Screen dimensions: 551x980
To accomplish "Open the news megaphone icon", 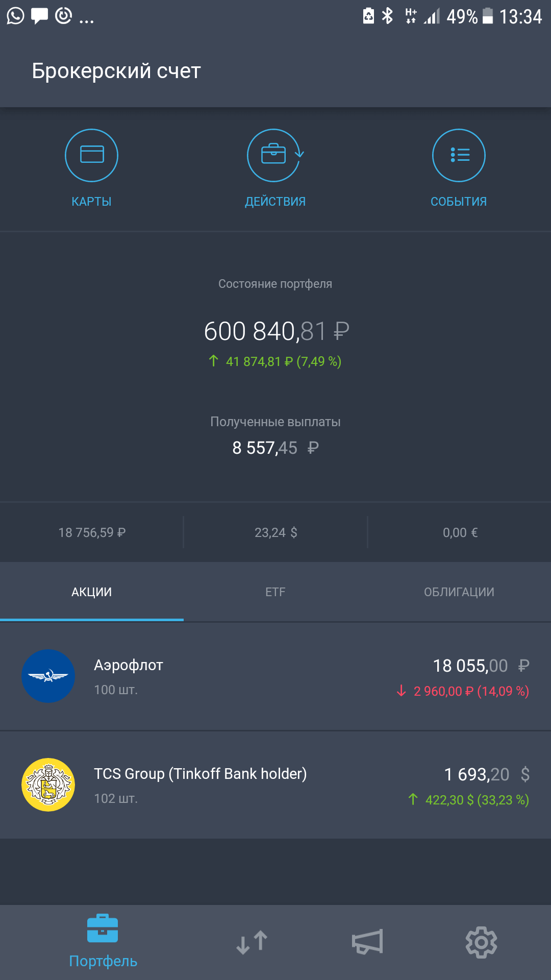I will (367, 942).
